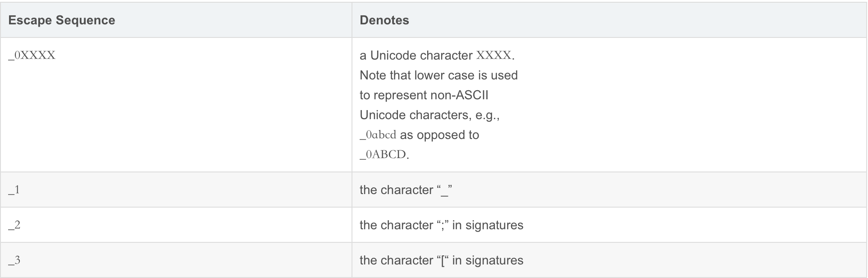
Task: Click the "Denotes" column header
Action: tap(384, 20)
